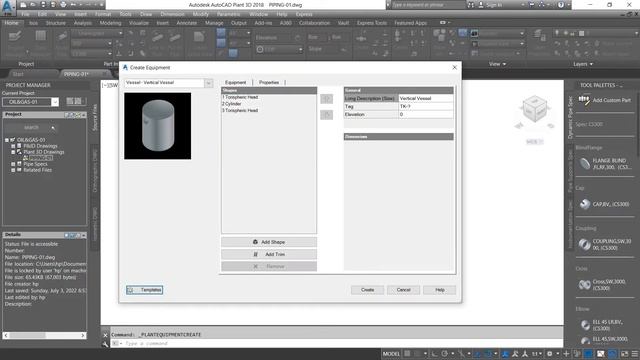Expand the Pipe Specs tree node
Screen dimensions: 640x360
13,164
